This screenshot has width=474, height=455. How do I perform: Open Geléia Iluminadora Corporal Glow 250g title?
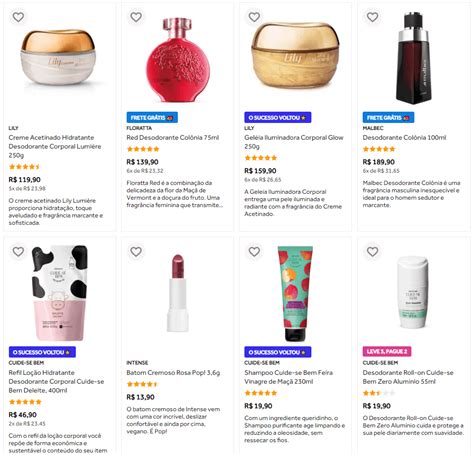coord(294,142)
